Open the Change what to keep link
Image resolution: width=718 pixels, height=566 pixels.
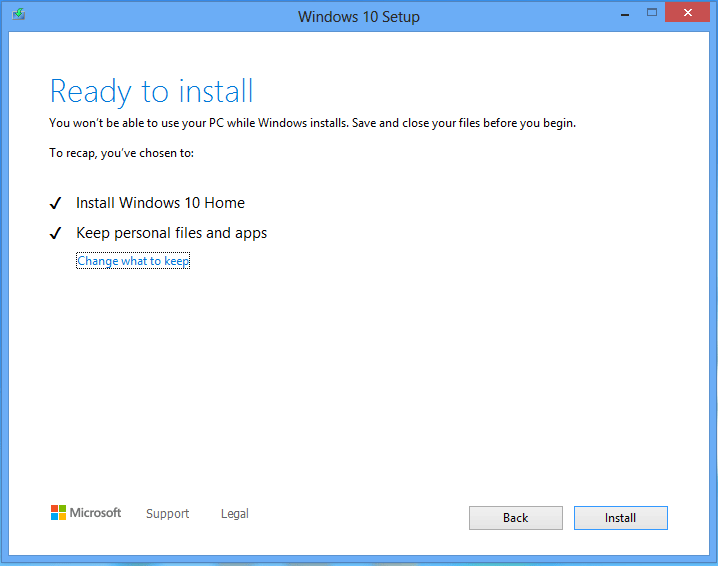[x=133, y=261]
